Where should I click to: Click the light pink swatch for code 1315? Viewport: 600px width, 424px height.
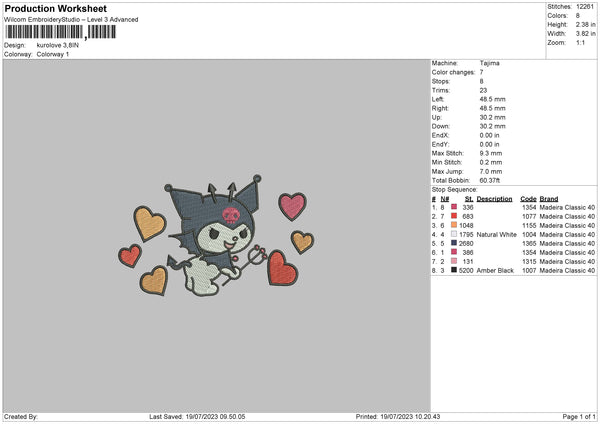pos(454,261)
